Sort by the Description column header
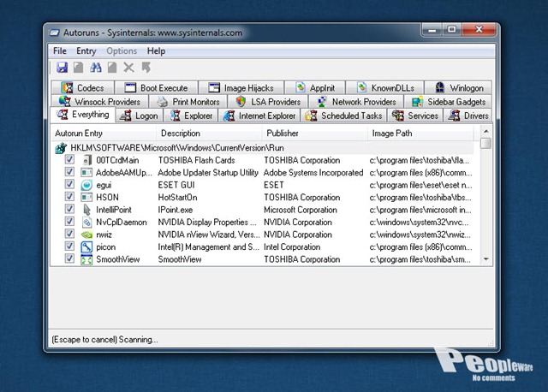Image resolution: width=548 pixels, height=392 pixels. [210, 134]
